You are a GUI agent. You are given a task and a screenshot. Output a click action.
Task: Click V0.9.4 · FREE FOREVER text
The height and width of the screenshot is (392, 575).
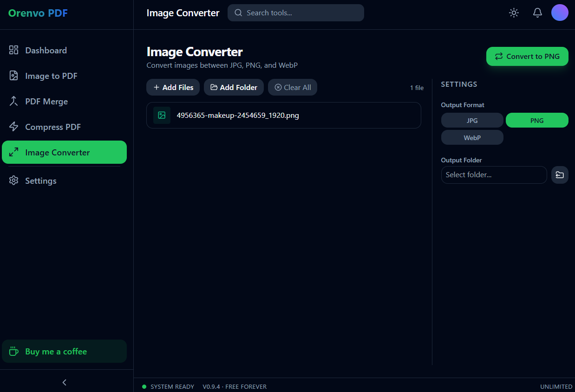point(235,386)
